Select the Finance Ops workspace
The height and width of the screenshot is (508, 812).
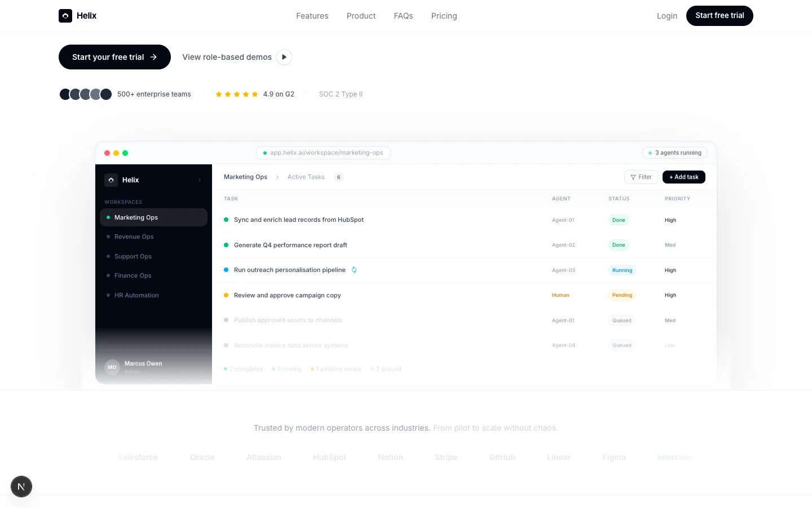tap(153, 275)
